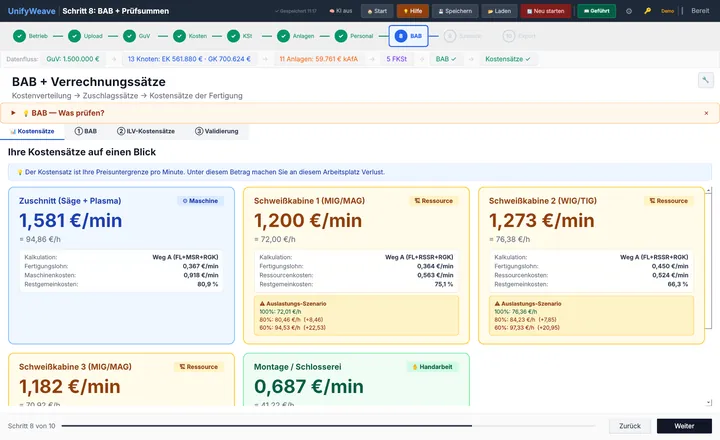The width and height of the screenshot is (720, 440).
Task: Click the 1,273 €/min rate value
Action: 541,220
